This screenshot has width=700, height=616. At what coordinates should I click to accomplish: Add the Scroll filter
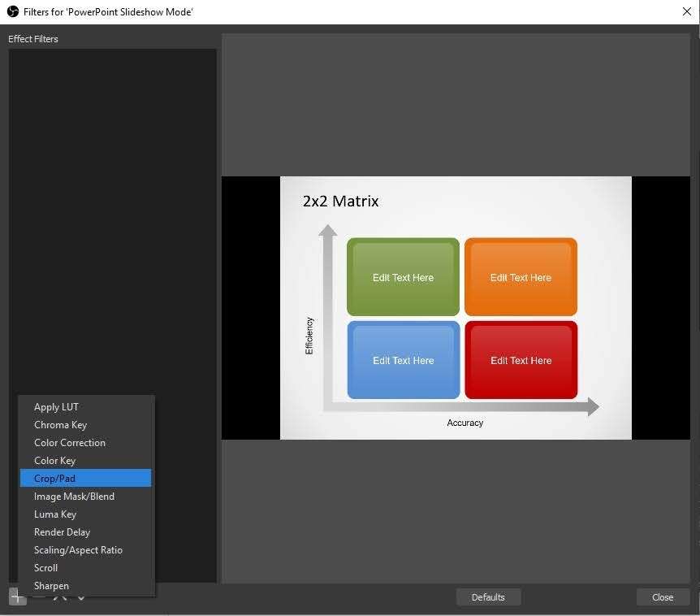pos(46,568)
